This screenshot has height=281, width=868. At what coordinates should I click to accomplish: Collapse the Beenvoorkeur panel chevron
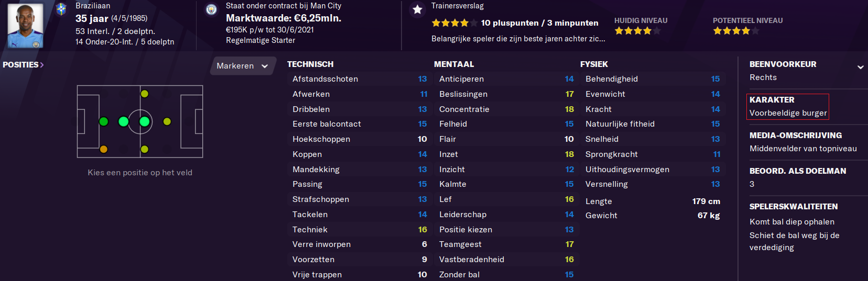860,67
